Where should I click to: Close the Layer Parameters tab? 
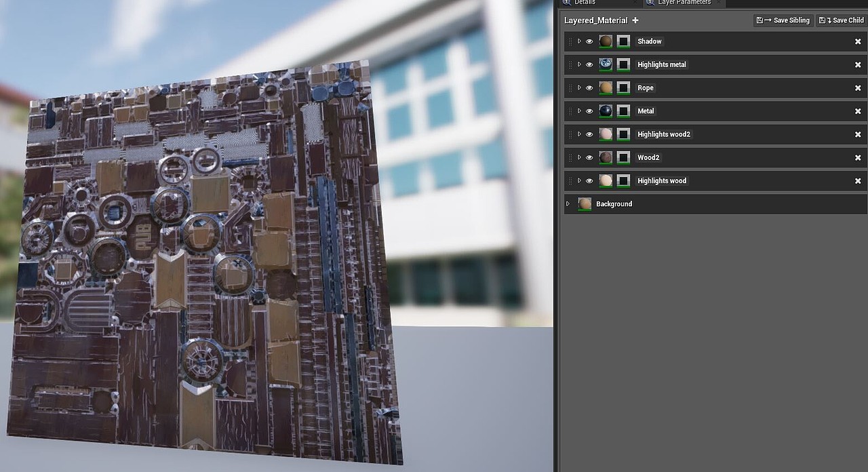(719, 3)
